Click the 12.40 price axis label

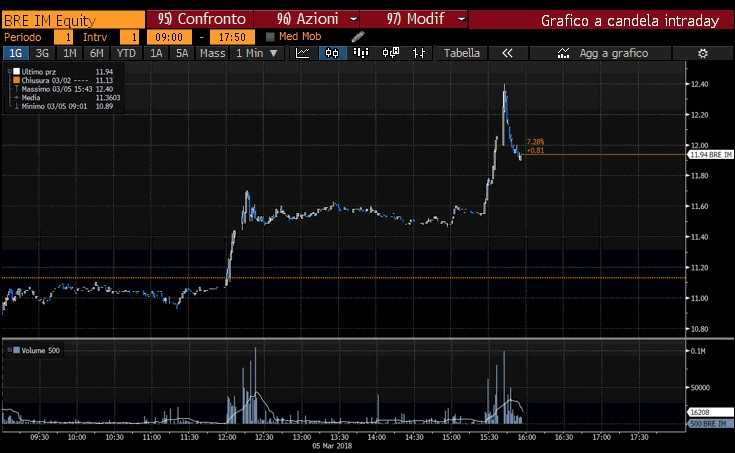(699, 84)
